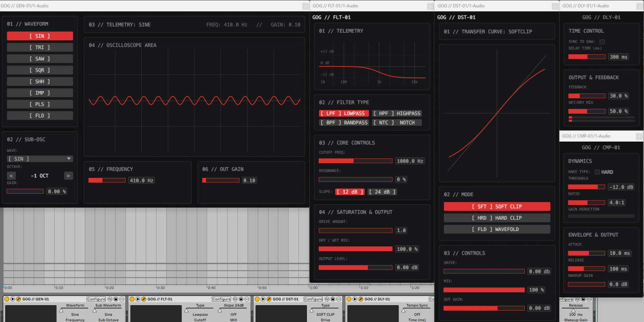Adjust the filter CUTOFF FREQ slider
644x322 pixels.
(x=356, y=161)
